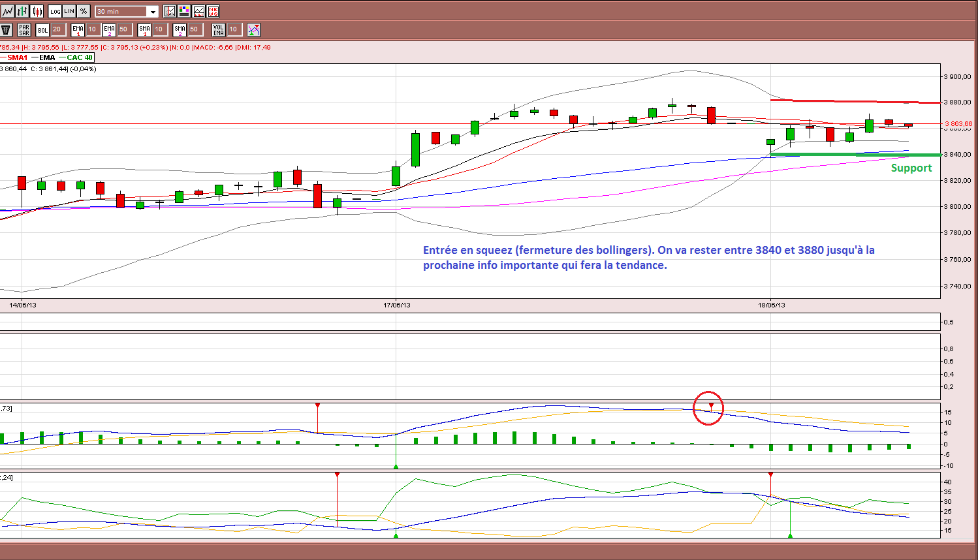The height and width of the screenshot is (560, 978).
Task: Select the green Support label on chart
Action: [x=911, y=168]
